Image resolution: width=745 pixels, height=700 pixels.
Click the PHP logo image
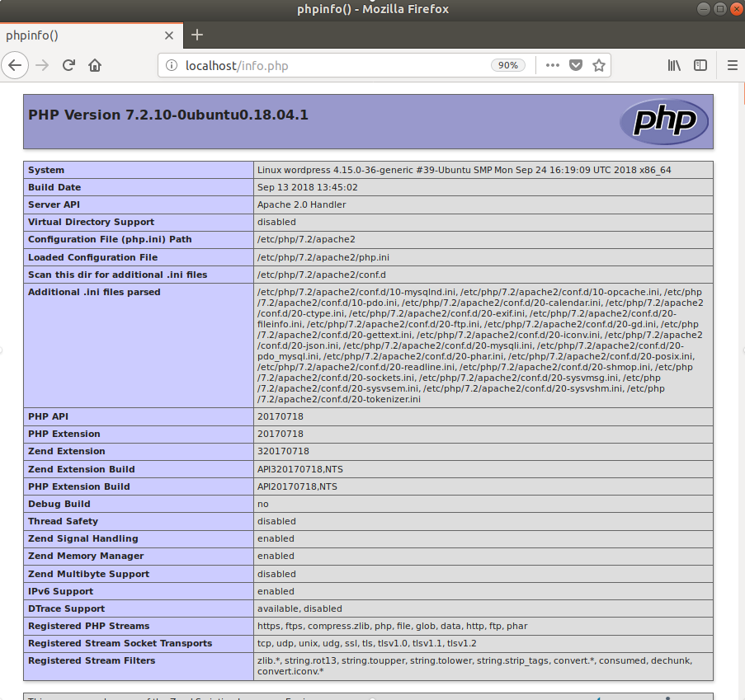pos(664,121)
